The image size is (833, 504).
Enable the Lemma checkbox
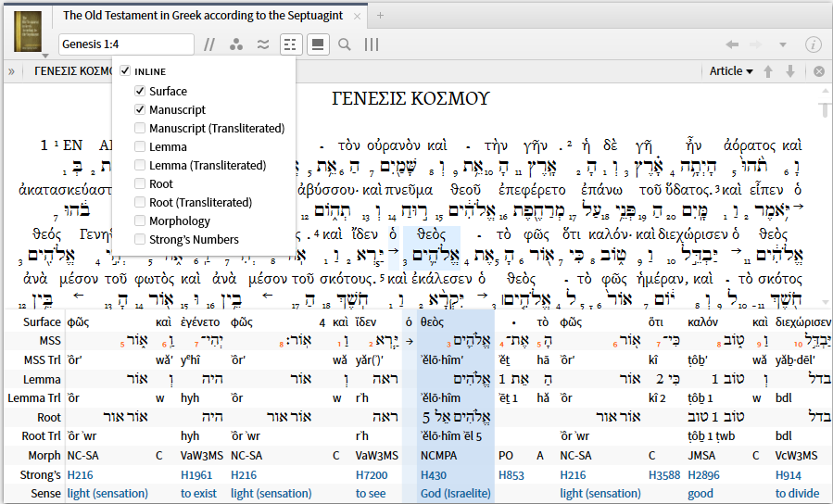point(140,146)
